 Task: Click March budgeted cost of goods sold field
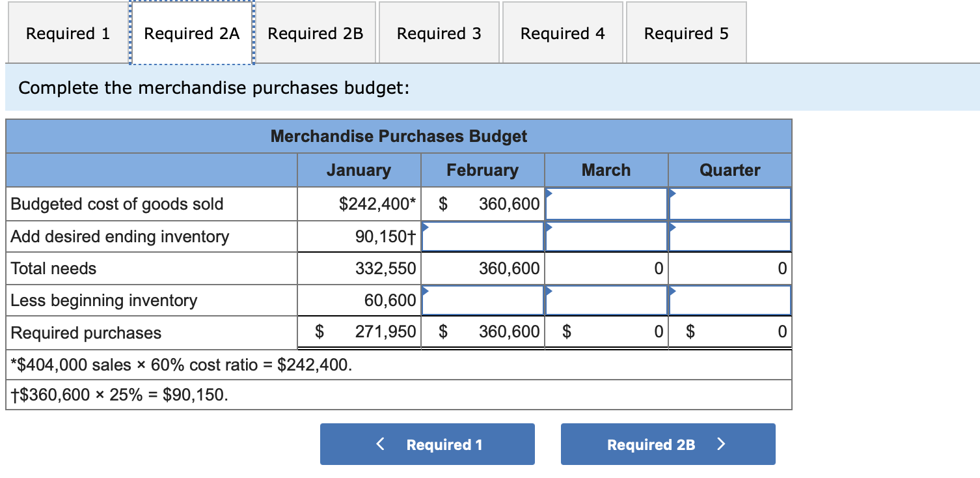(x=606, y=204)
